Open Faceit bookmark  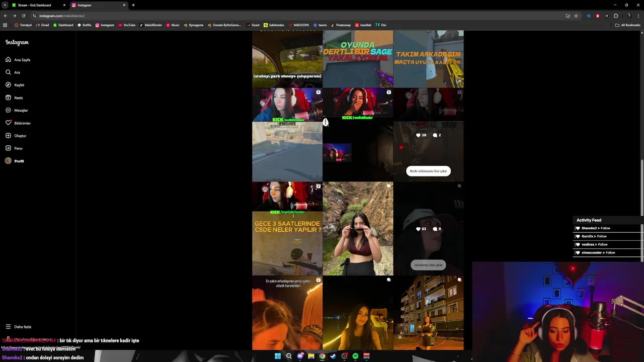click(253, 25)
